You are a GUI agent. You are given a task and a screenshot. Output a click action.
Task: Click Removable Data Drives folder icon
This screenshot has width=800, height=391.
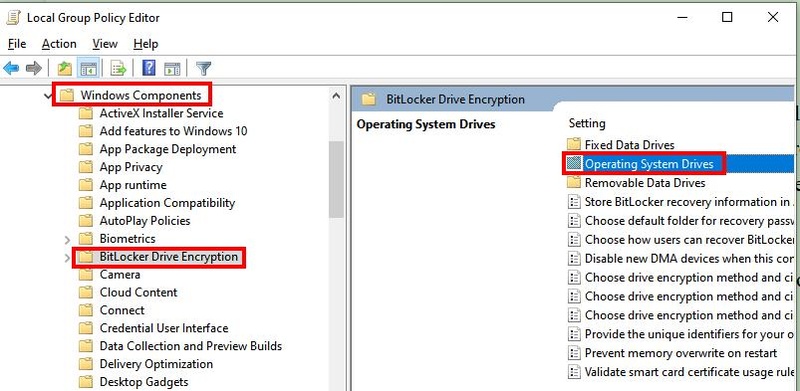(574, 183)
